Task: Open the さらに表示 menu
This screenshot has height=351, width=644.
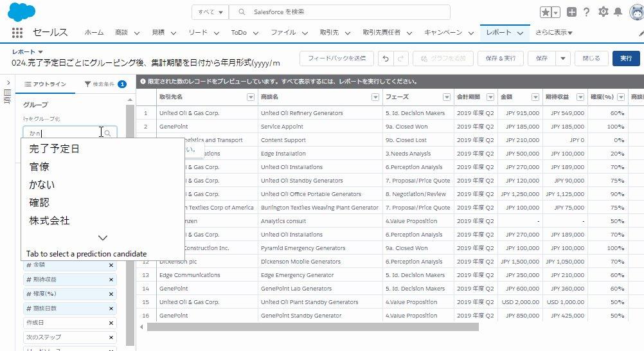Action: pyautogui.click(x=553, y=33)
